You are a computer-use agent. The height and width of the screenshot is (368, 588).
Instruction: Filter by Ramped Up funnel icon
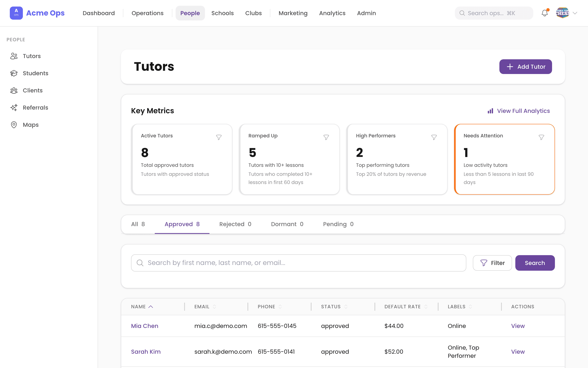coord(326,138)
